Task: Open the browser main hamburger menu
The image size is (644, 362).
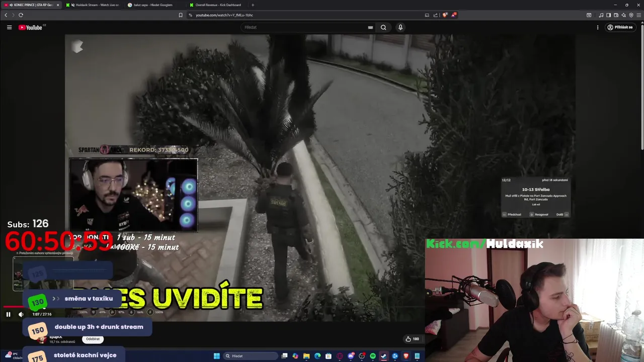Action: pos(639,15)
